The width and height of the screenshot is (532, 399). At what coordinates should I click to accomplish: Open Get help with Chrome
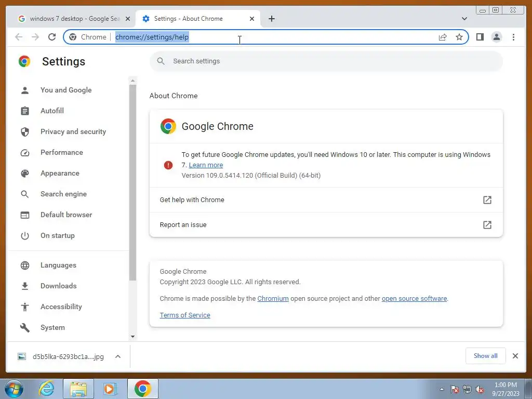click(326, 200)
